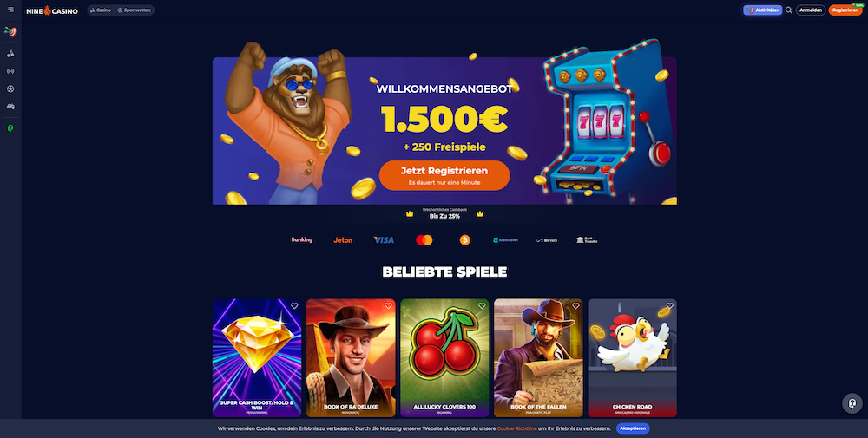Toggle the heart on Book of Ra Deluxe

pyautogui.click(x=388, y=306)
